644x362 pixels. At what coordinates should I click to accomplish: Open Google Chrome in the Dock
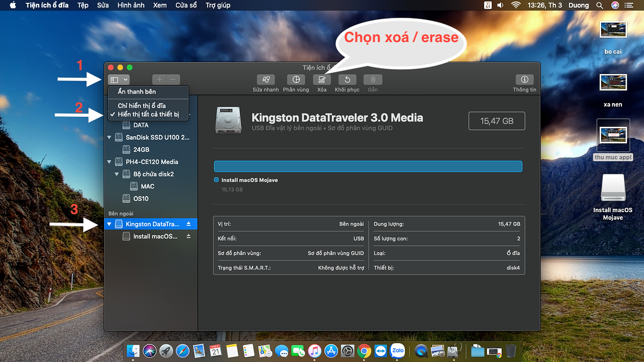364,351
